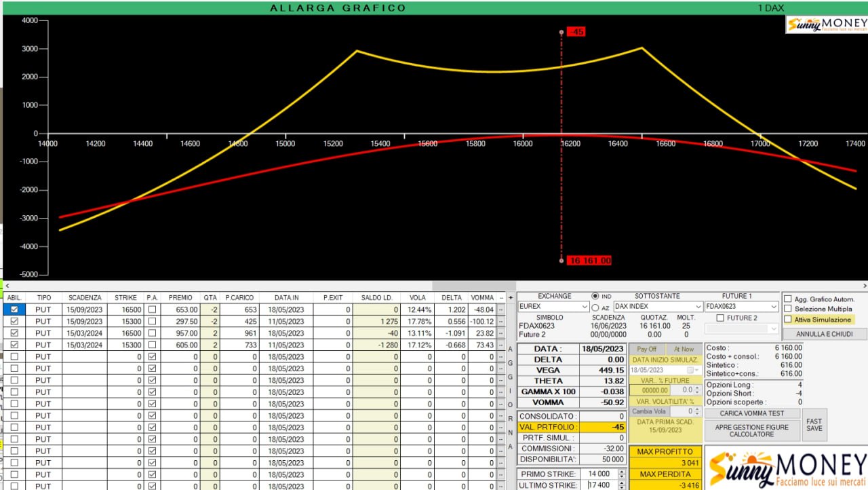The image size is (868, 490).
Task: Click the QTA cell of the 653.00 premio row
Action: pos(210,309)
